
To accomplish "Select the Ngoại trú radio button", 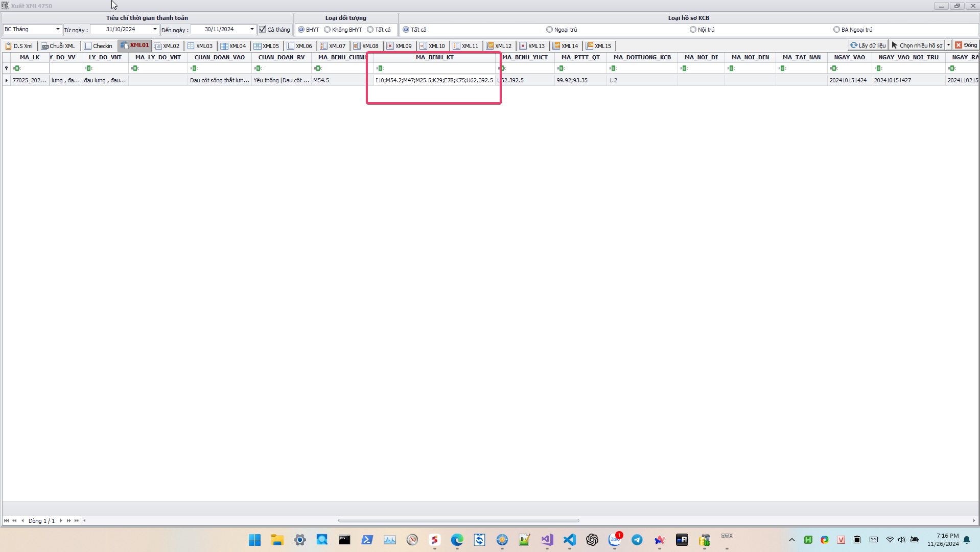I will 550,30.
